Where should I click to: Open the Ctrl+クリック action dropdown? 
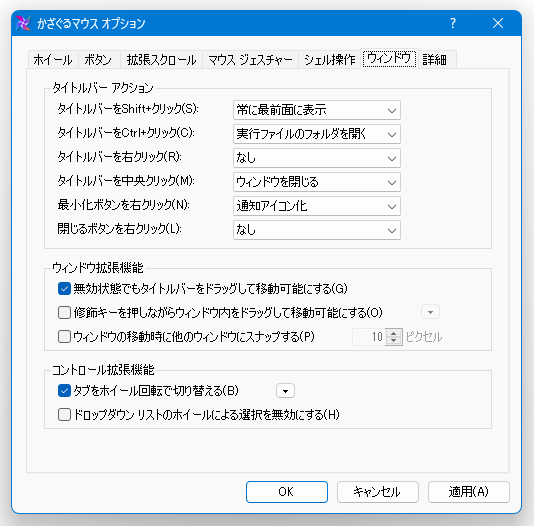(x=317, y=134)
